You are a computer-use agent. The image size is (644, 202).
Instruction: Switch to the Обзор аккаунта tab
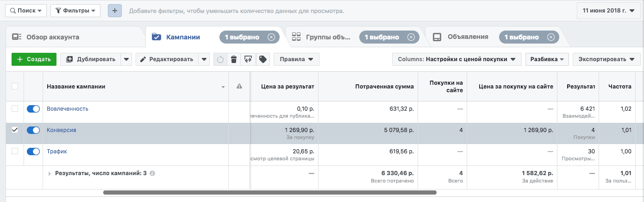(52, 37)
